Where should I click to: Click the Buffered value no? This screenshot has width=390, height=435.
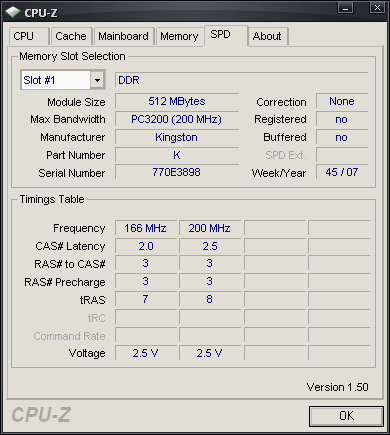tap(342, 137)
